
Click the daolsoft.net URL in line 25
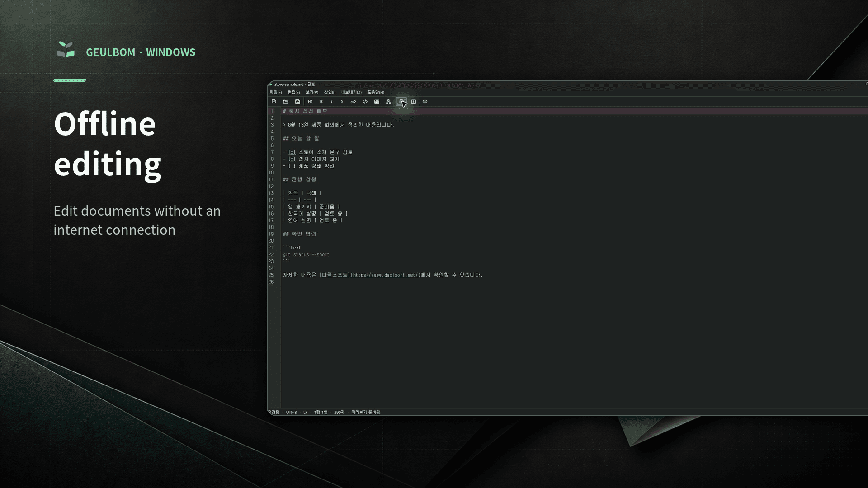pyautogui.click(x=385, y=275)
